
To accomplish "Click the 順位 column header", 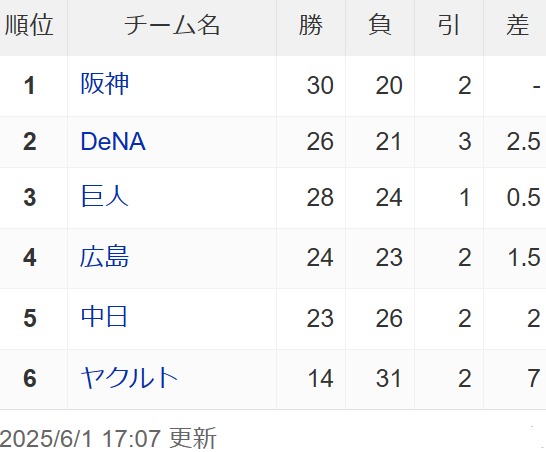I will (29, 25).
